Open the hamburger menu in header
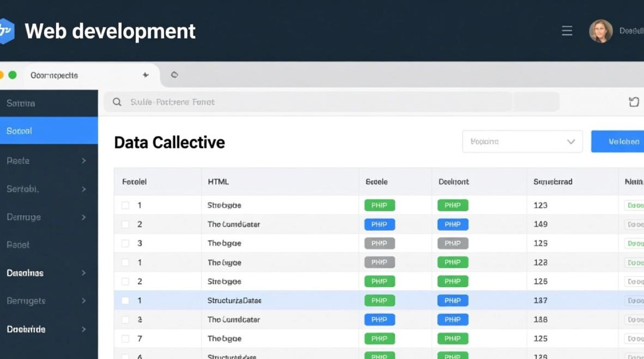The width and height of the screenshot is (644, 359). pyautogui.click(x=567, y=31)
